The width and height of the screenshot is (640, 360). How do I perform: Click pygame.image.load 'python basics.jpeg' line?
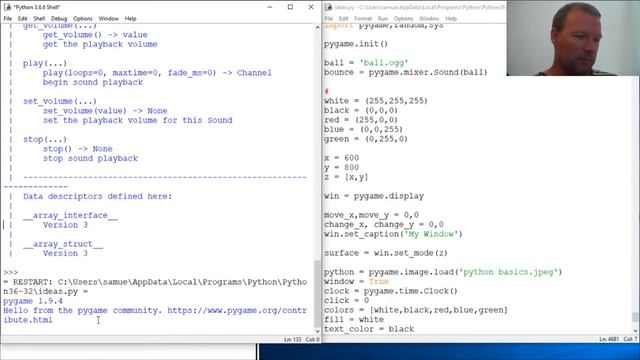[443, 272]
